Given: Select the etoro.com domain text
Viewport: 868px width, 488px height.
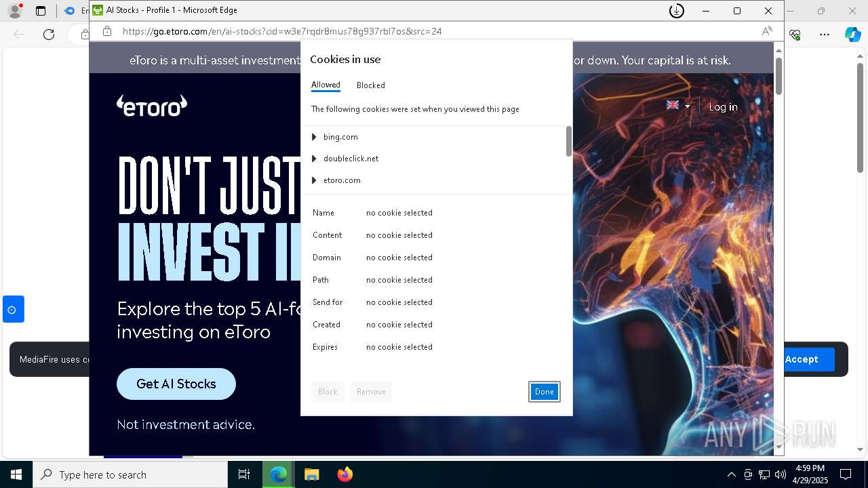Looking at the screenshot, I should point(342,180).
